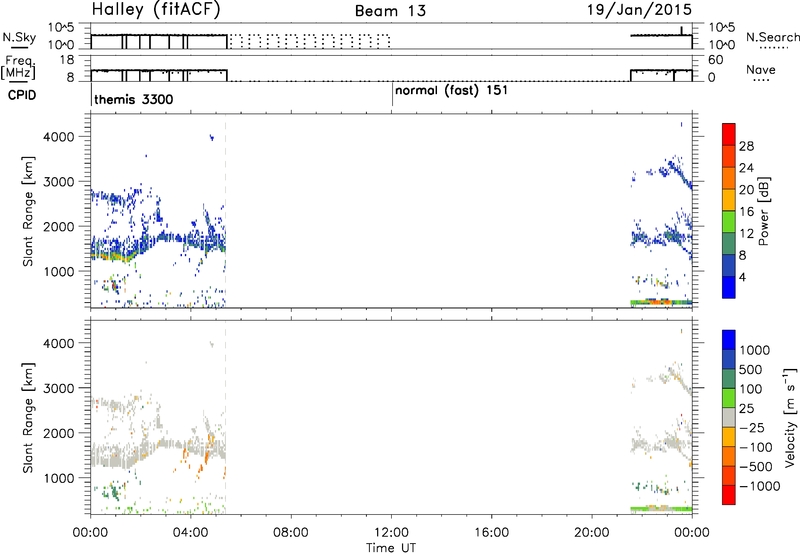Click the '20:00' time axis label
The height and width of the screenshot is (554, 800).
592,533
